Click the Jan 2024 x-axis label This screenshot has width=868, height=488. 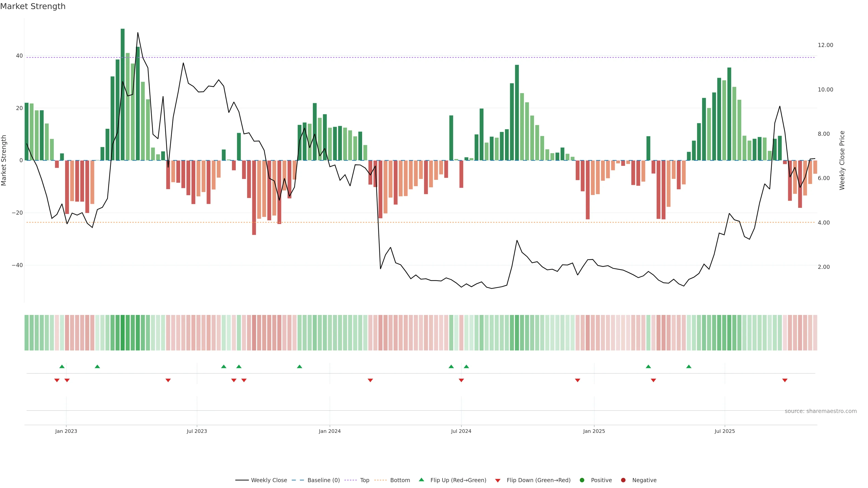coord(330,431)
